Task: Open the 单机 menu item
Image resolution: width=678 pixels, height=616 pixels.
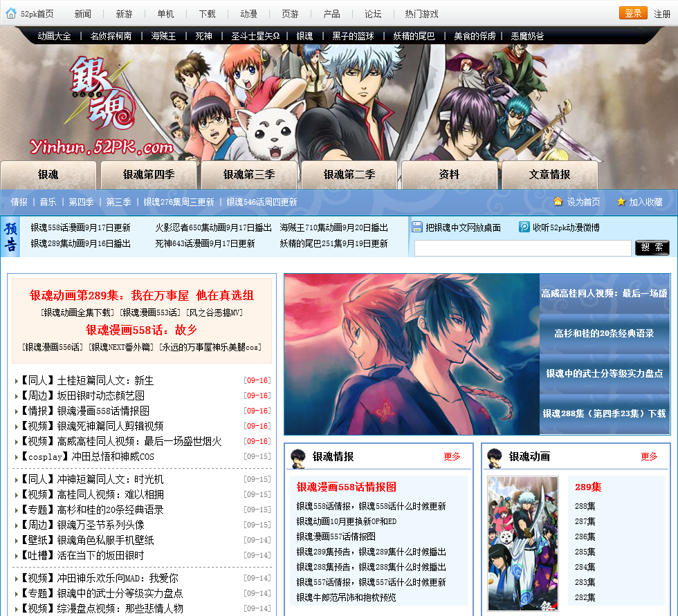Action: (165, 14)
